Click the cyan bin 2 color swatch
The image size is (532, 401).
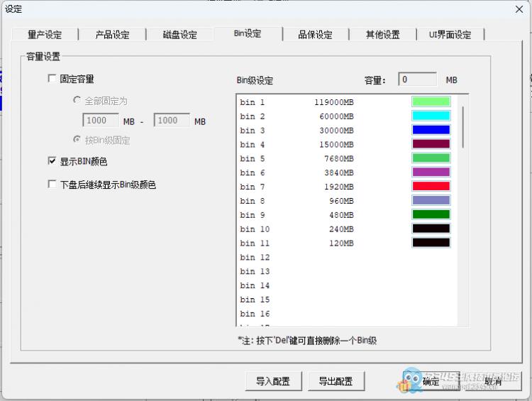coord(431,116)
